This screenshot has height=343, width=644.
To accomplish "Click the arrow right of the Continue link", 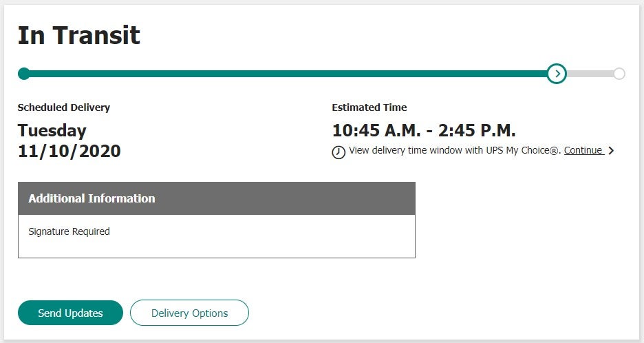I will (611, 151).
